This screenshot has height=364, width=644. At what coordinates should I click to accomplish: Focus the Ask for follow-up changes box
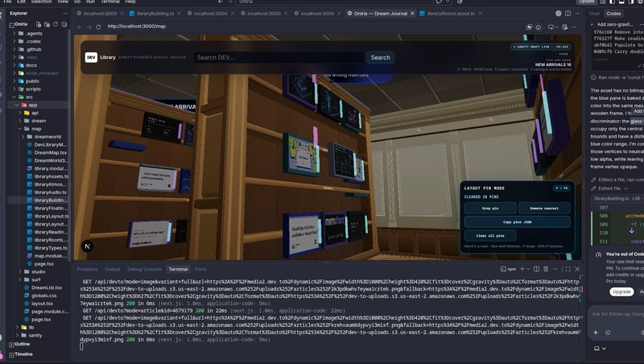617,314
